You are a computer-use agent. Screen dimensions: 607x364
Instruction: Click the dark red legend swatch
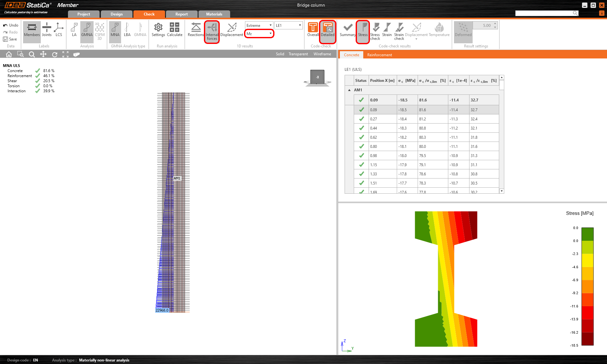587,339
